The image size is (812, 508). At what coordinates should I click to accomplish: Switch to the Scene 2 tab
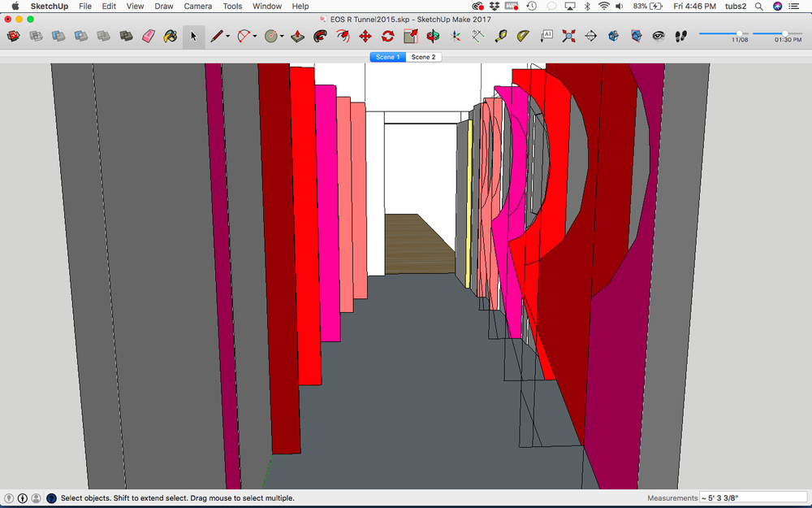click(x=424, y=57)
